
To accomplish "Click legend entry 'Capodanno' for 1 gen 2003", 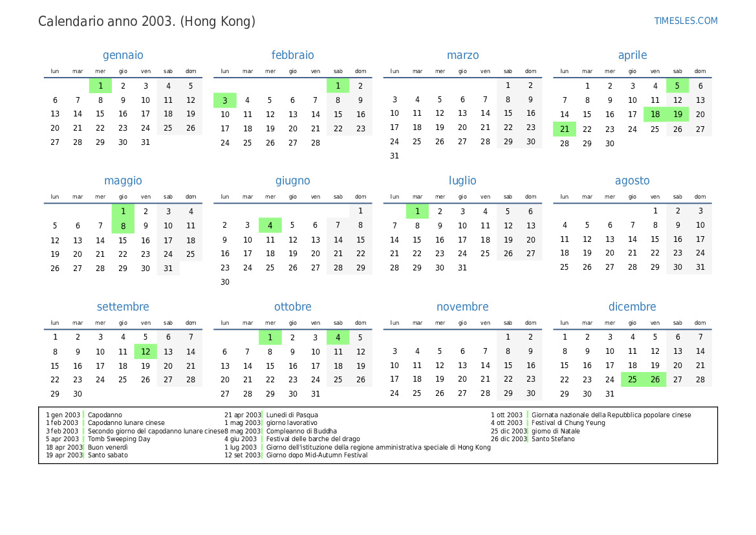I will 105,415.
